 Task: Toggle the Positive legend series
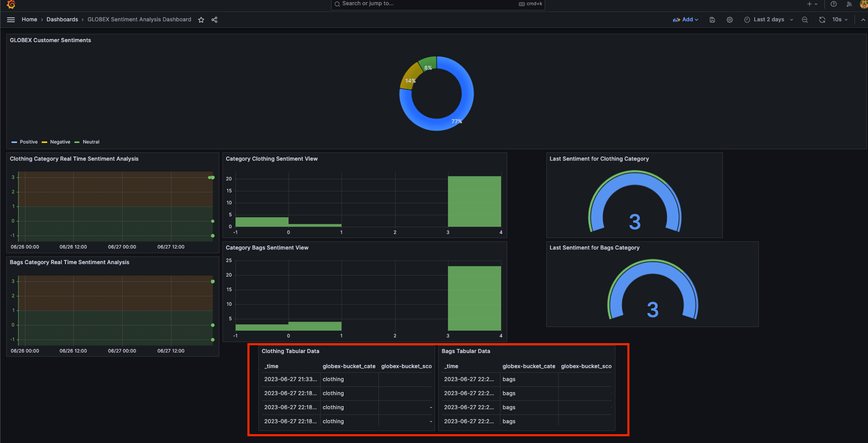click(29, 142)
